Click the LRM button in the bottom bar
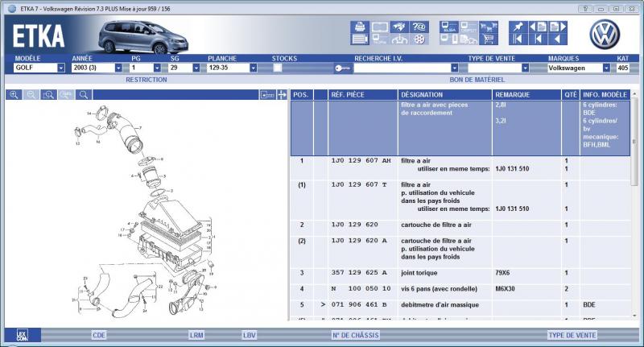This screenshot has width=644, height=347. [x=196, y=335]
